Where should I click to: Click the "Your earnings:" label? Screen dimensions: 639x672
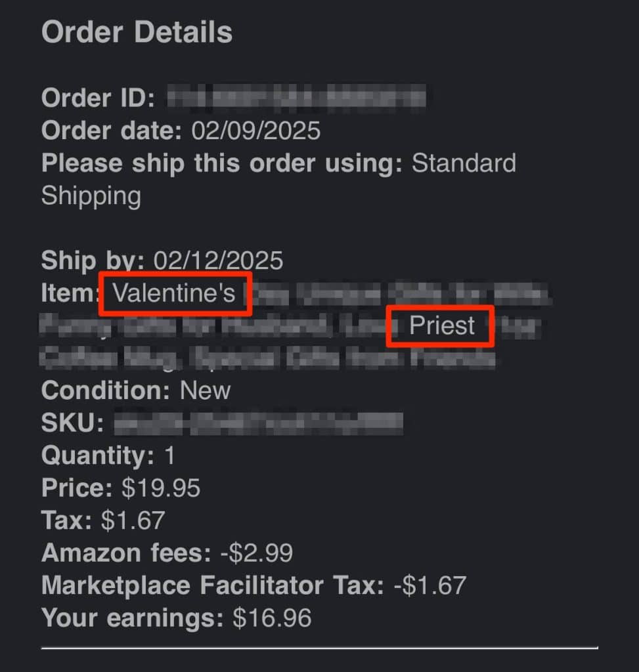[x=133, y=618]
